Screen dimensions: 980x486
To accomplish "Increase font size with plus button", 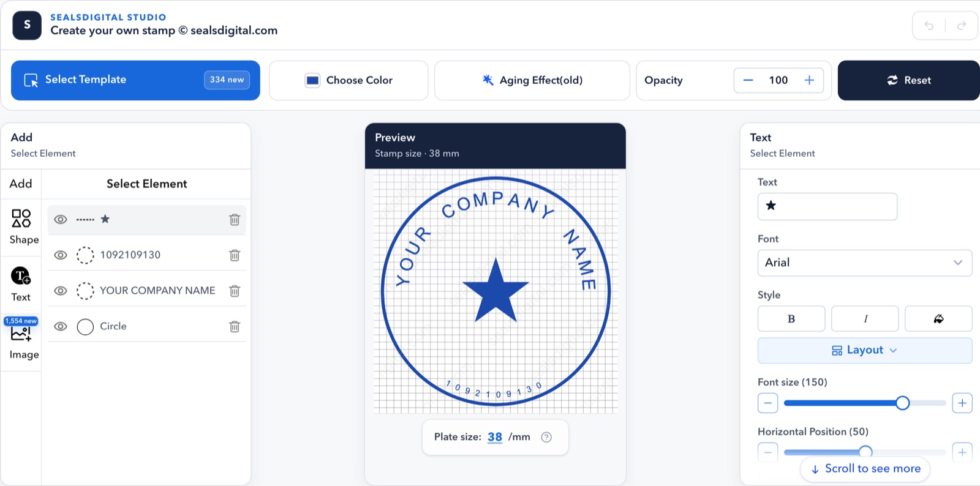I will click(x=962, y=403).
